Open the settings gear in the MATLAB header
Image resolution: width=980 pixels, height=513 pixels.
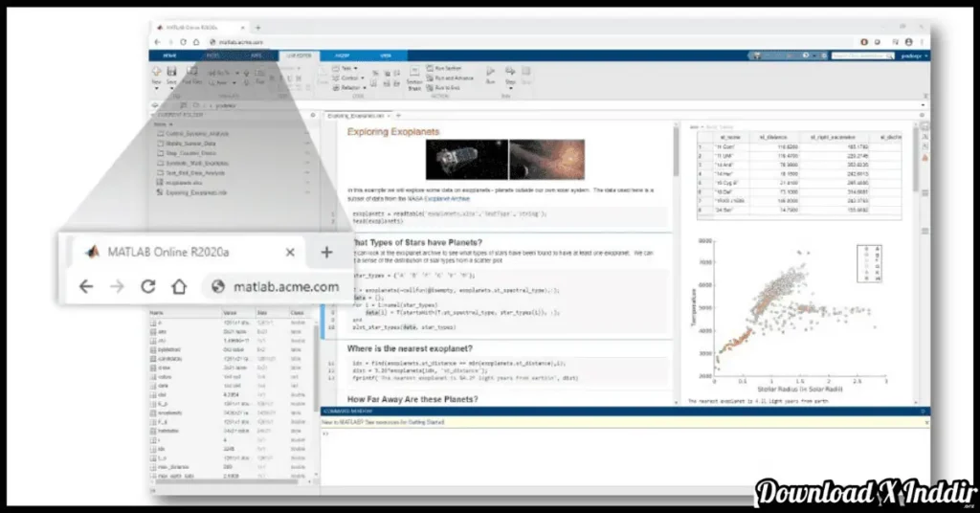pos(824,56)
